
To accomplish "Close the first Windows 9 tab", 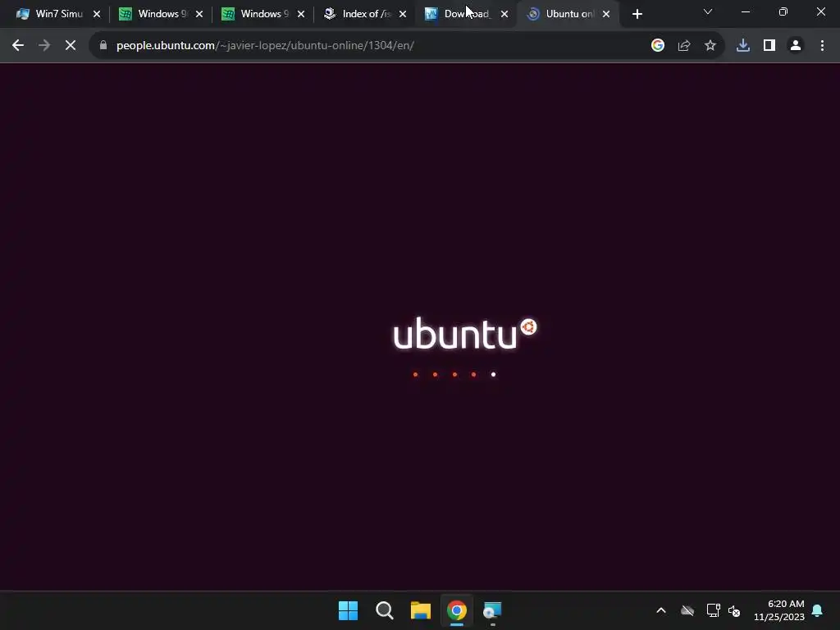I will 199,15.
